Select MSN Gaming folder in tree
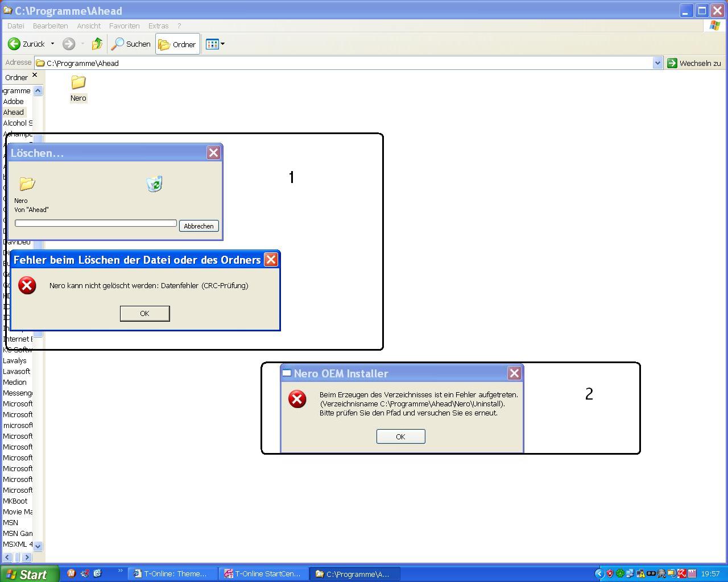The height and width of the screenshot is (582, 728). click(17, 533)
